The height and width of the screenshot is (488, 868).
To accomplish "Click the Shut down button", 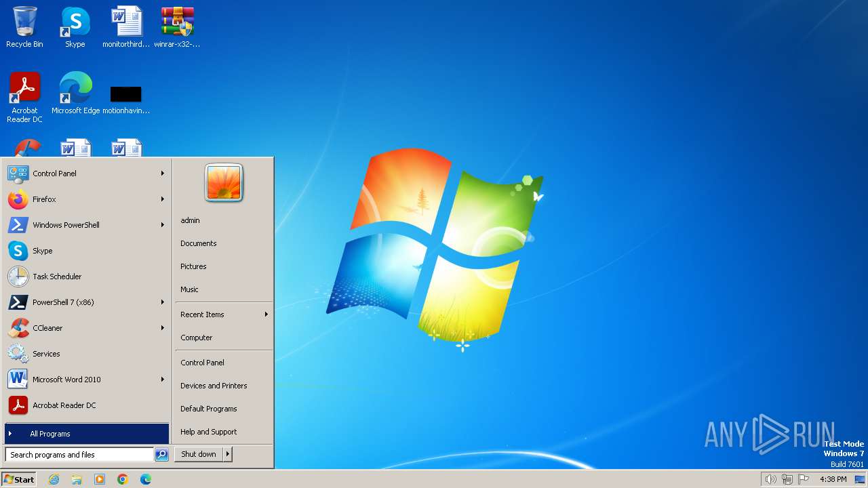I will coord(199,454).
